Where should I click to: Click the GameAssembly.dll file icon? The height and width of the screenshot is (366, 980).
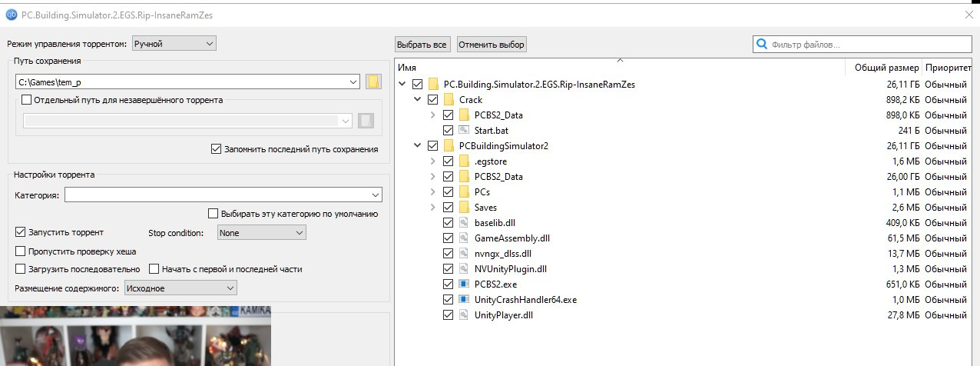pyautogui.click(x=464, y=238)
